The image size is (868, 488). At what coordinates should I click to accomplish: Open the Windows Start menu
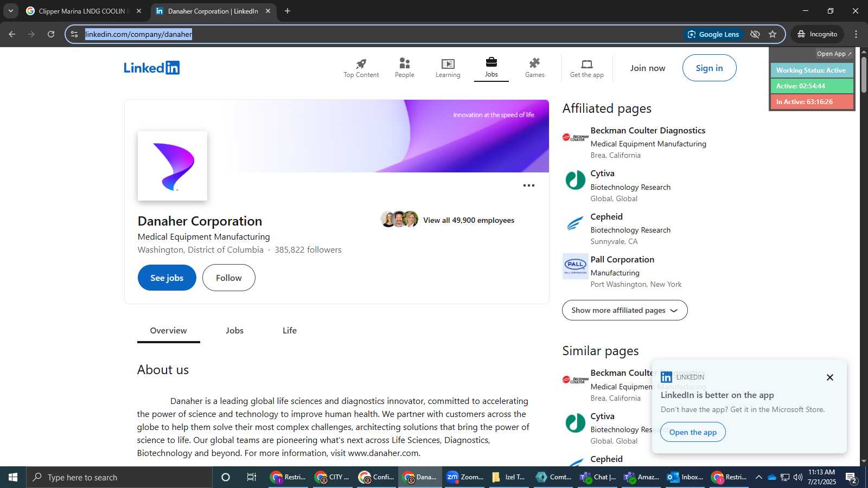point(13,477)
